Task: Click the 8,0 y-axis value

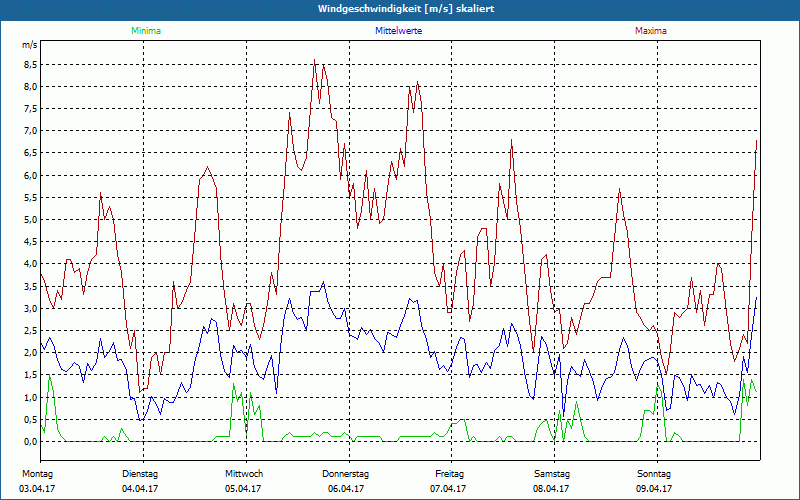Action: [x=31, y=87]
